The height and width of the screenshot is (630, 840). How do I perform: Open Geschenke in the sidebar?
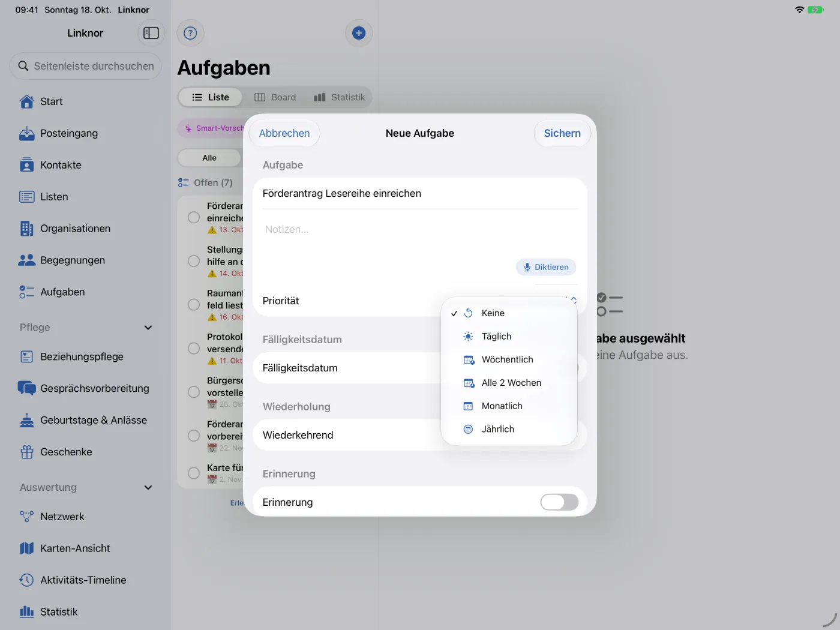click(85, 452)
